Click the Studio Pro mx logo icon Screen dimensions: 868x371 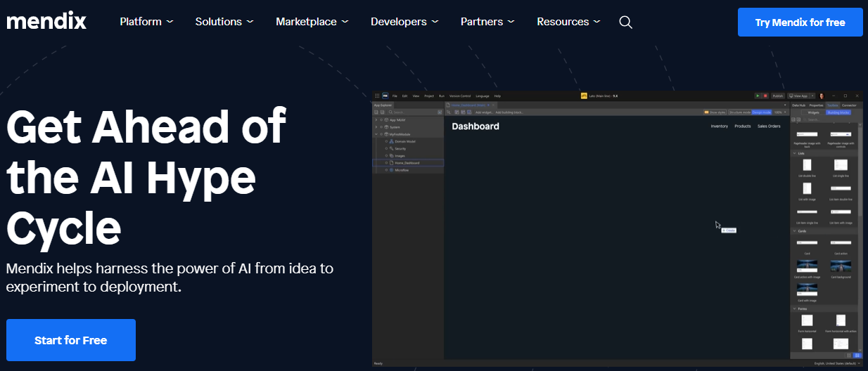(385, 96)
